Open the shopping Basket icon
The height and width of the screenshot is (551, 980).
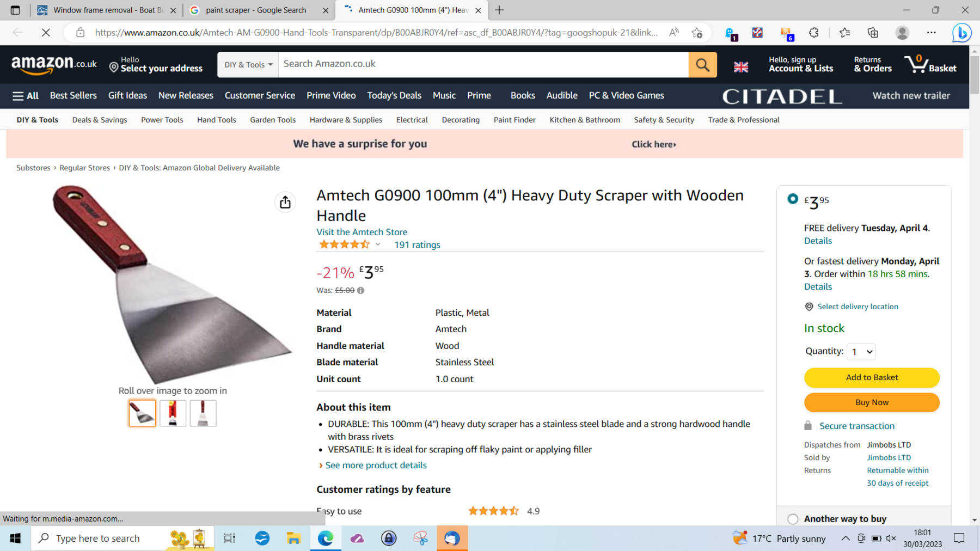pos(930,64)
